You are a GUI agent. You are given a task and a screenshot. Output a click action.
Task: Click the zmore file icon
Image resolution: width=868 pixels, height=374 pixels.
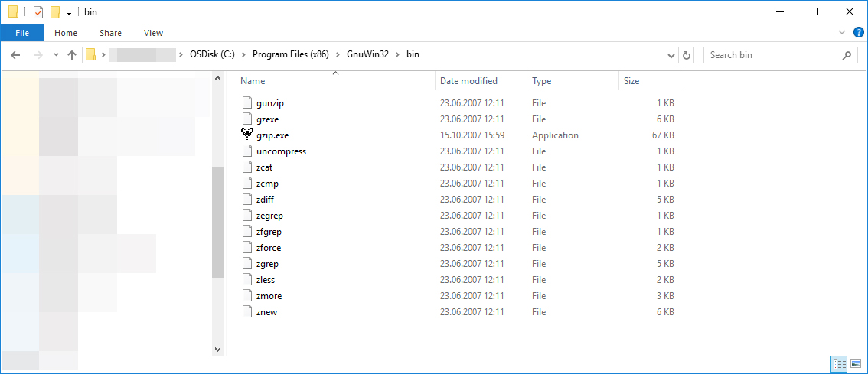click(247, 295)
